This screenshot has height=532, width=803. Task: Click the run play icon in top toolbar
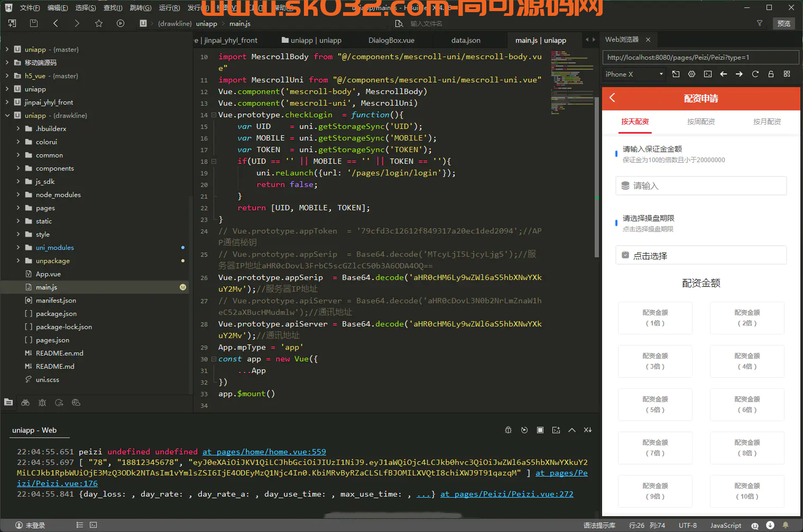tap(121, 23)
